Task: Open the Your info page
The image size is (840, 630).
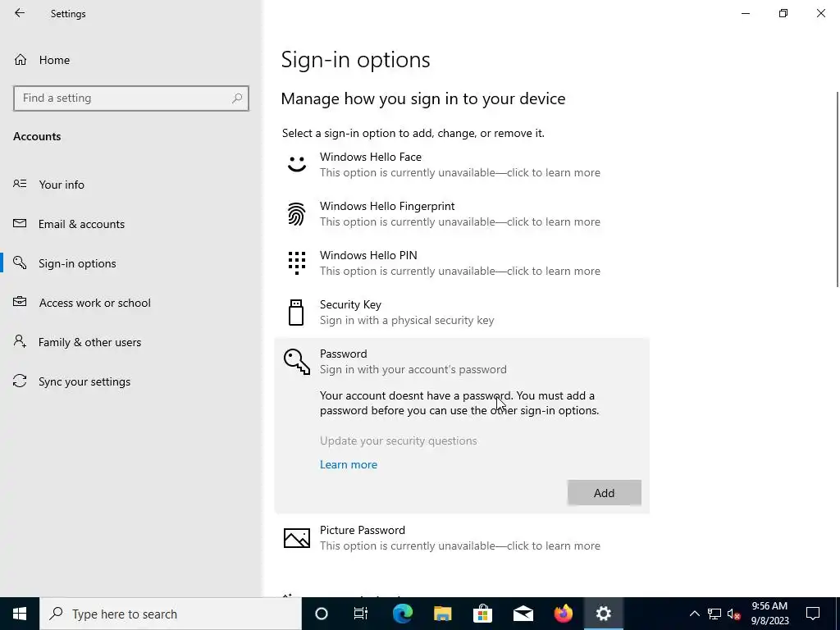Action: (131, 185)
